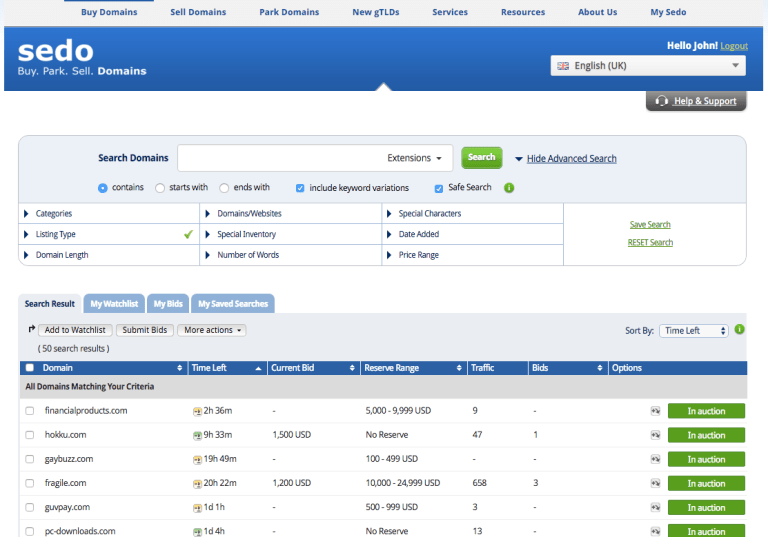Screen dimensions: 768x537
Task: Click the watchlist icon for fragile.com
Action: (x=655, y=483)
